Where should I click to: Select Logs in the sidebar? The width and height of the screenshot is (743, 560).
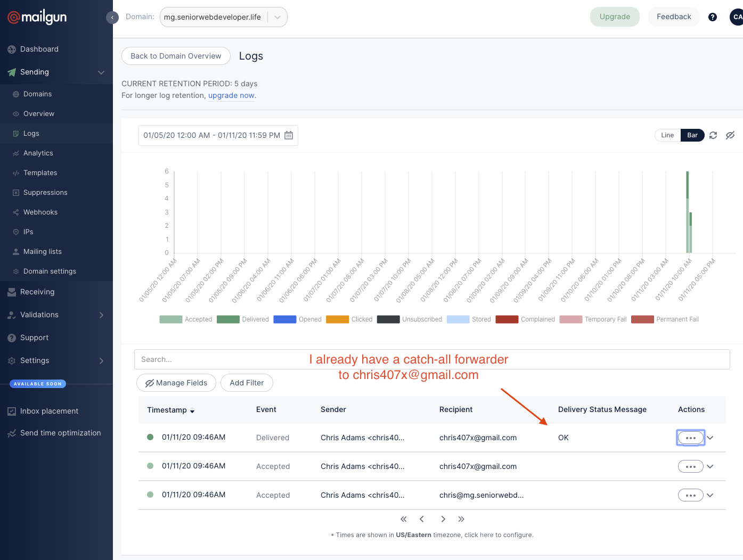[56, 133]
